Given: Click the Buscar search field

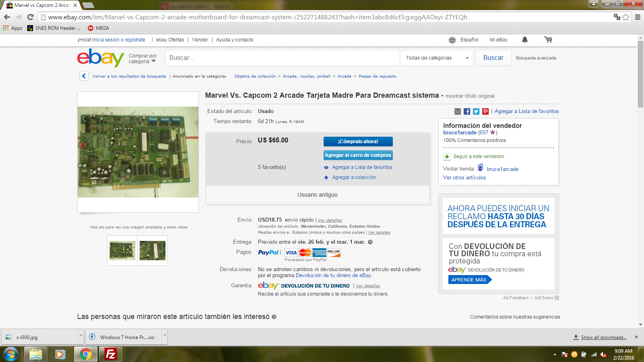Looking at the screenshot, I should (x=283, y=58).
